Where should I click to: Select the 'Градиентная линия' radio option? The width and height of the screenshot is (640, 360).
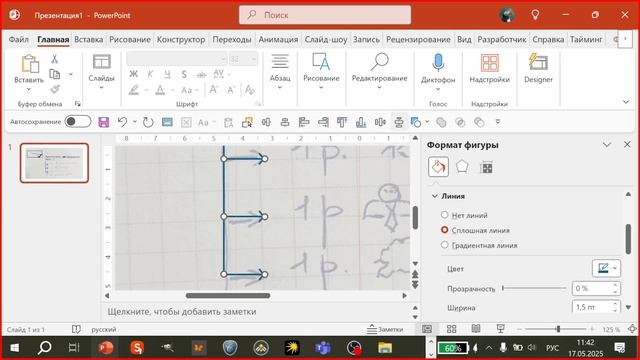[x=444, y=245]
